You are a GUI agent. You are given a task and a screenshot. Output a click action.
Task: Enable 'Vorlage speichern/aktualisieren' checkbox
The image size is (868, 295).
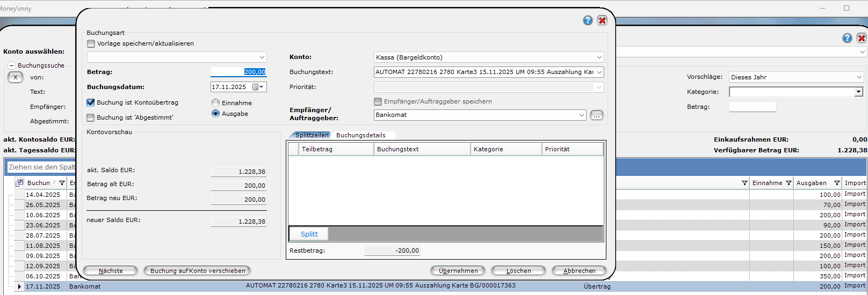click(x=91, y=44)
